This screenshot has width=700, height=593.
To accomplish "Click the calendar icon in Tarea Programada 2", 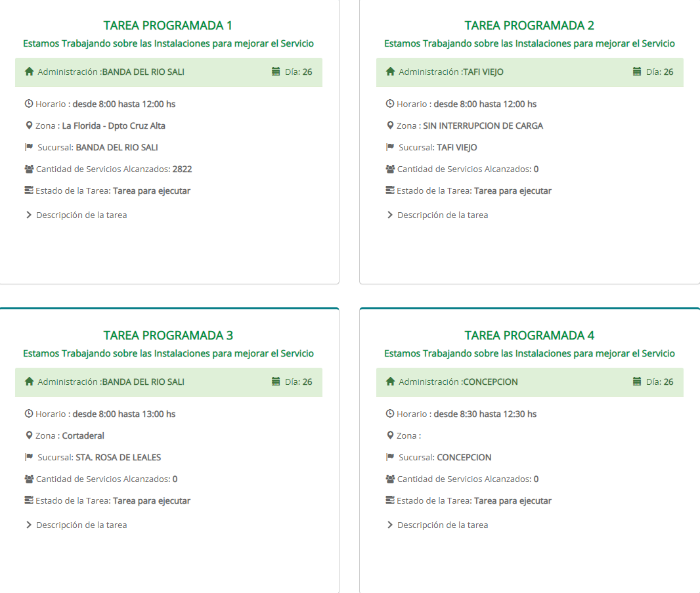I will [637, 72].
